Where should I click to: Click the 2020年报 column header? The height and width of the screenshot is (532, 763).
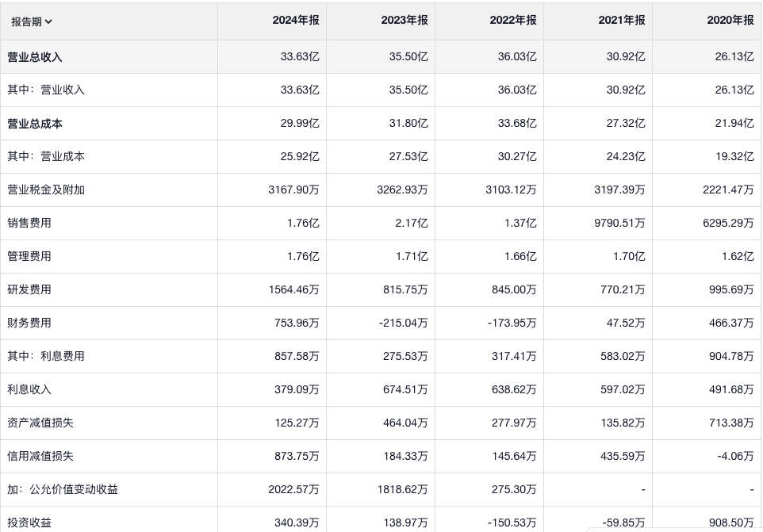point(730,21)
